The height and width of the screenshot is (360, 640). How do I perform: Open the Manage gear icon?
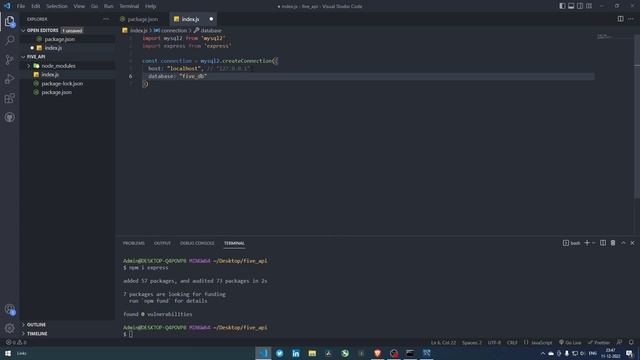click(9, 328)
